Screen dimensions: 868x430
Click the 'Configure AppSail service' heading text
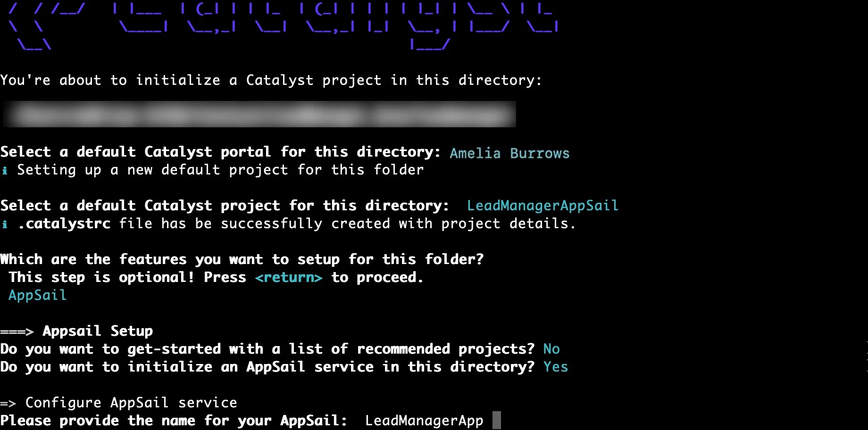(131, 403)
